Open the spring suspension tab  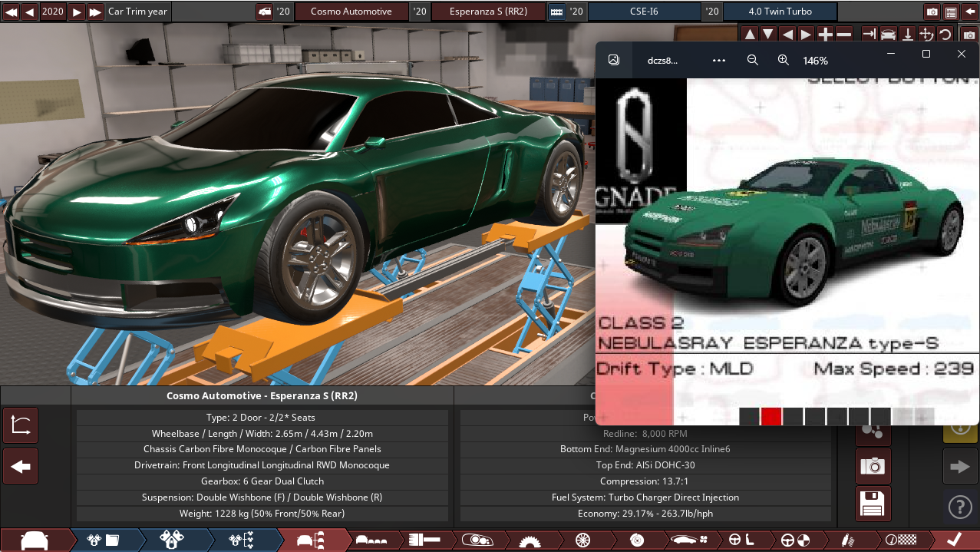847,540
